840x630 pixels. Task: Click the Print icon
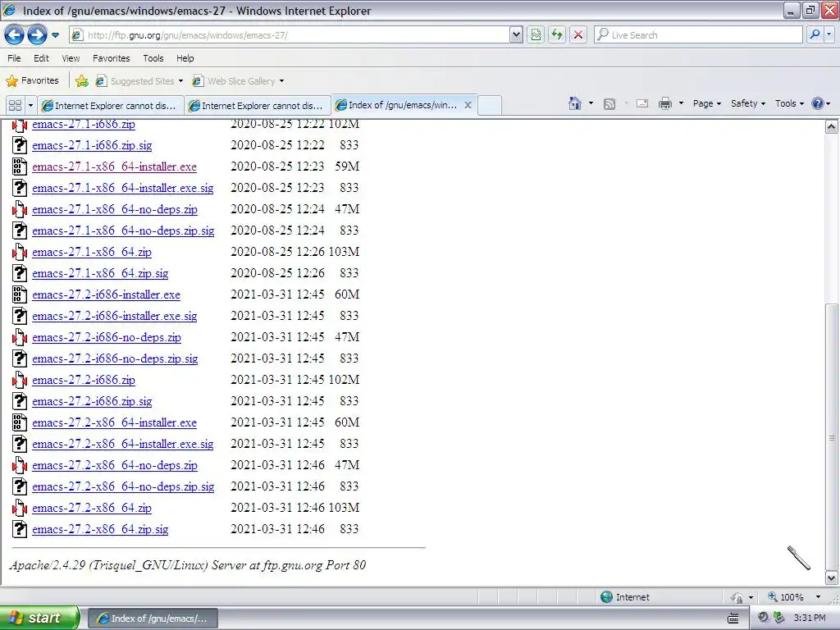(664, 103)
